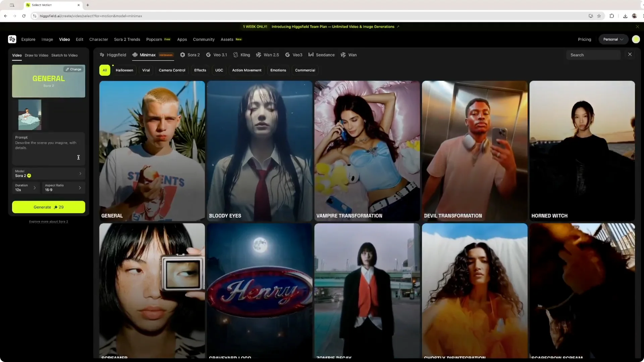
Task: Follow the Explore more about Sora 2 link
Action: [x=48, y=222]
